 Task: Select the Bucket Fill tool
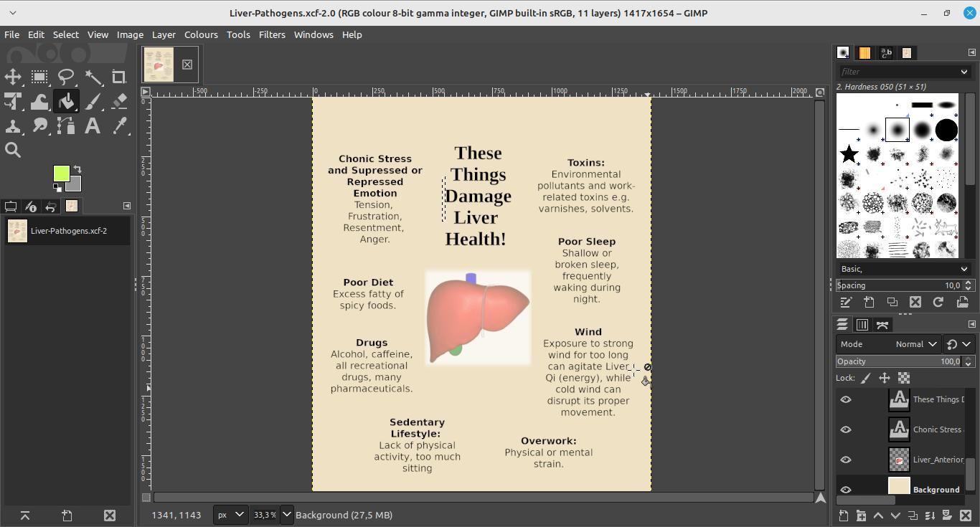click(x=66, y=102)
